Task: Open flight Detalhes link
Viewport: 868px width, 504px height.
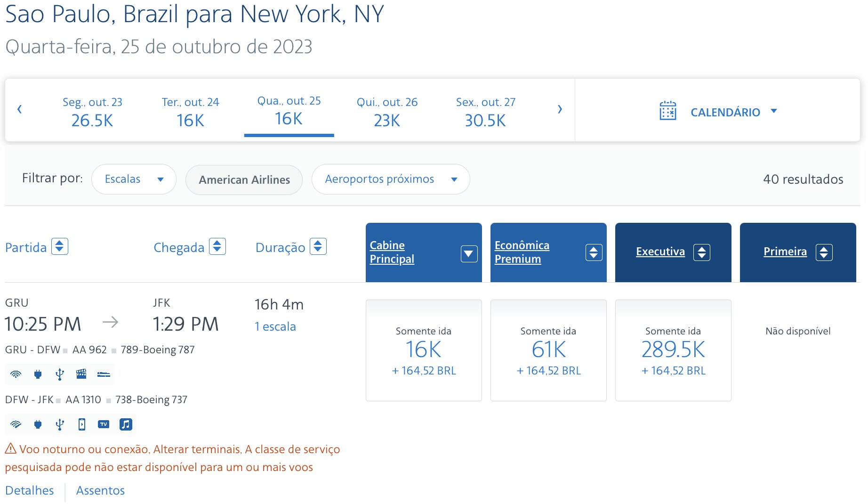Action: point(29,490)
